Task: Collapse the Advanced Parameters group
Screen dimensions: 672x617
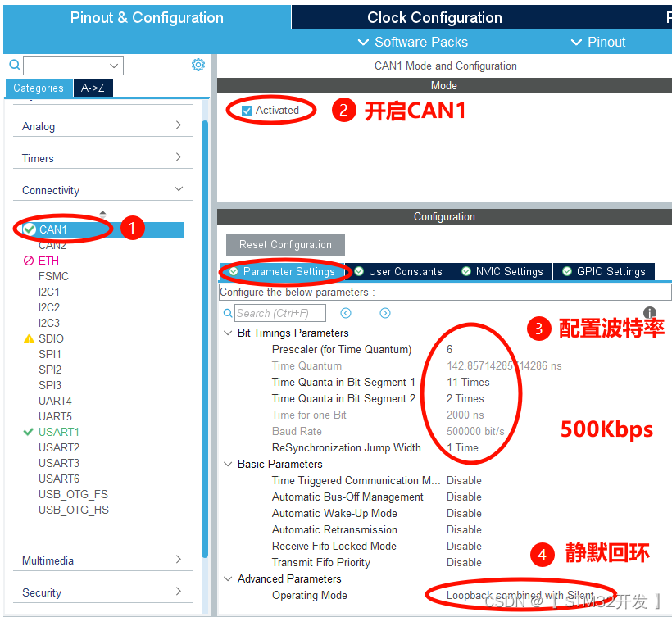Action: point(228,578)
